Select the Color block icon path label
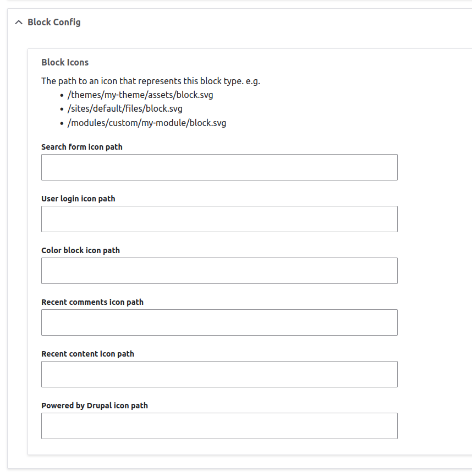This screenshot has height=476, width=472. 80,250
